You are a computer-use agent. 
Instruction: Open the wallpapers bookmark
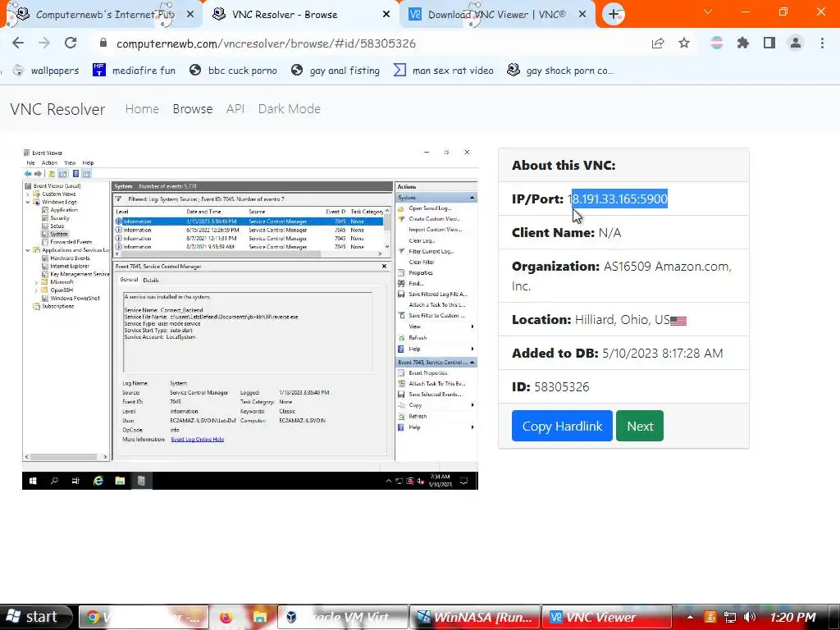click(46, 71)
